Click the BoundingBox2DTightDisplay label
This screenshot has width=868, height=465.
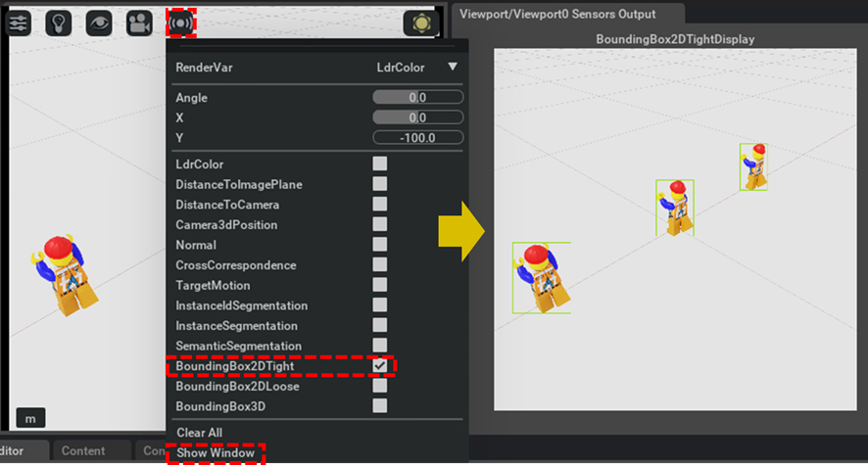(x=675, y=39)
